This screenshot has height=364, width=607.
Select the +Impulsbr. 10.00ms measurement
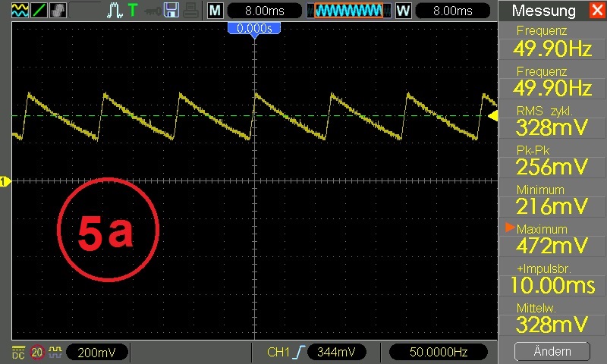click(x=552, y=279)
